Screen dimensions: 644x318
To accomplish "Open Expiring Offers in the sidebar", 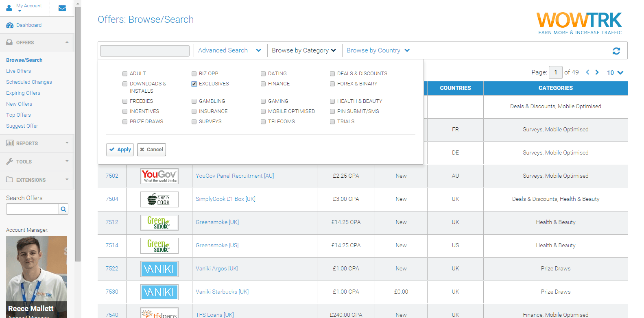I will click(23, 93).
